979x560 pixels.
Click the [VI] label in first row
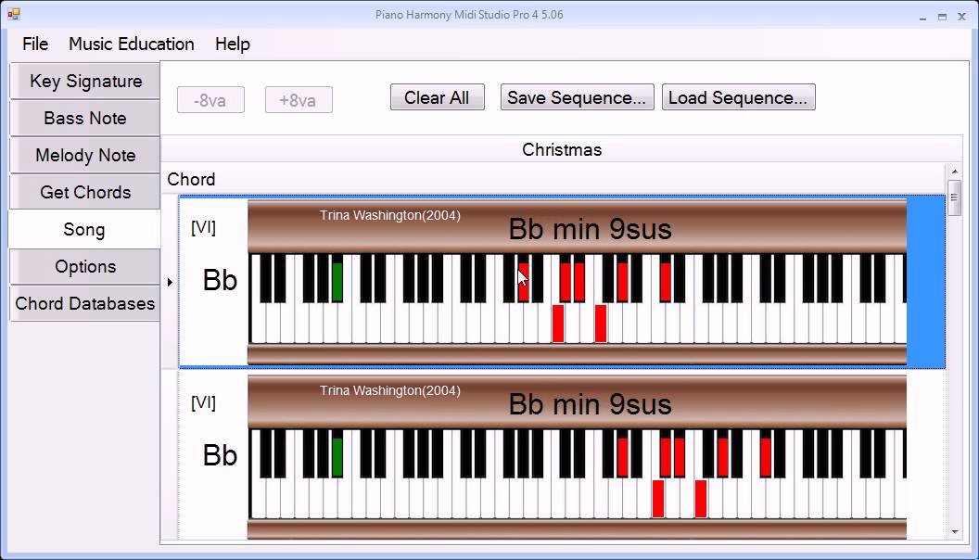tap(204, 228)
